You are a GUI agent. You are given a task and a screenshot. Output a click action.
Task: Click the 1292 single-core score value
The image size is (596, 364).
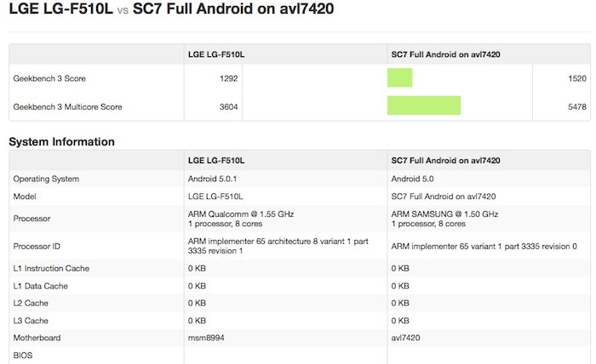(227, 78)
